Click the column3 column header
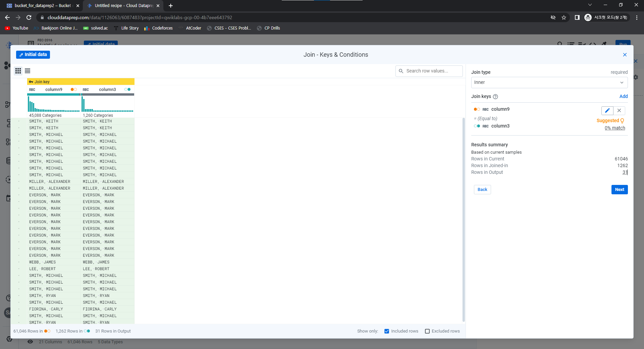 [x=107, y=90]
